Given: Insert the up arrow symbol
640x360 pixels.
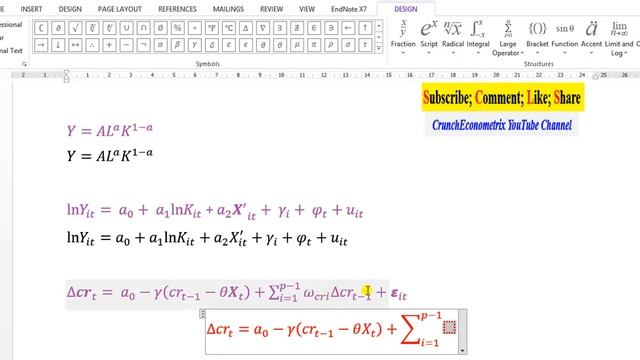Looking at the screenshot, I should [x=365, y=28].
